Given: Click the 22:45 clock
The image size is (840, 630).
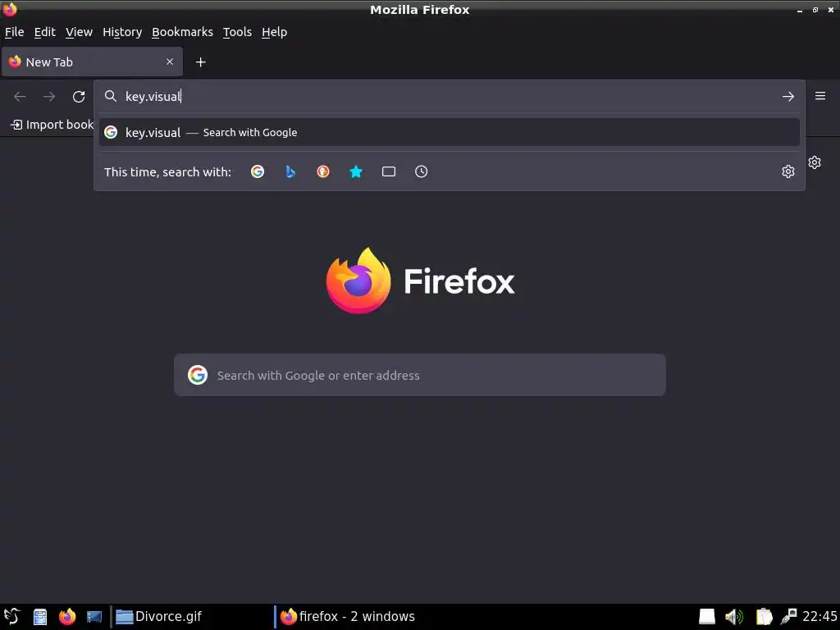Looking at the screenshot, I should click(819, 617).
